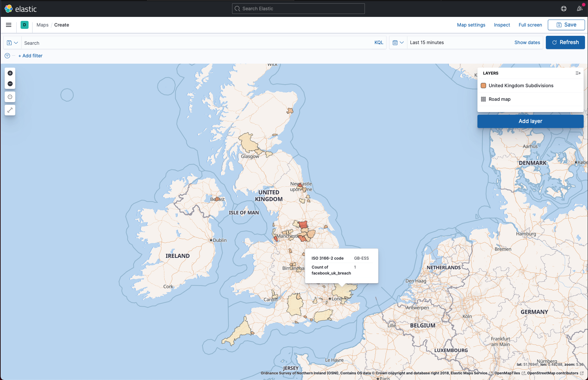Click the map zoom out button

[10, 84]
